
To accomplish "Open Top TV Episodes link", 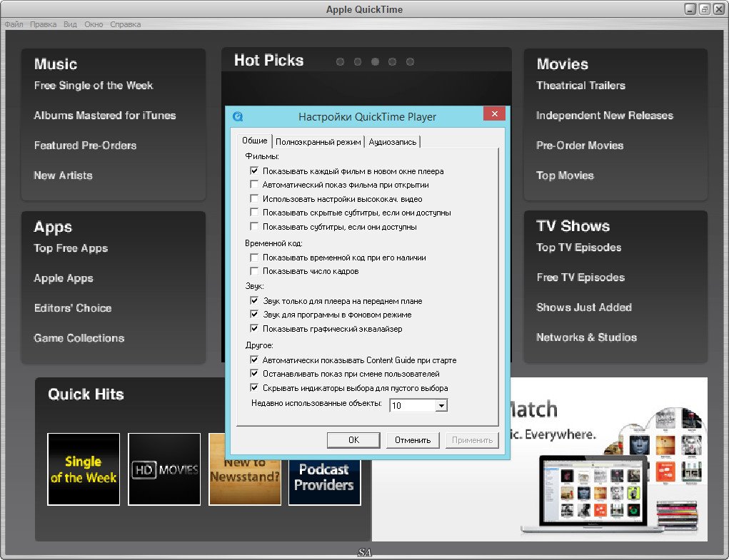I will [579, 247].
